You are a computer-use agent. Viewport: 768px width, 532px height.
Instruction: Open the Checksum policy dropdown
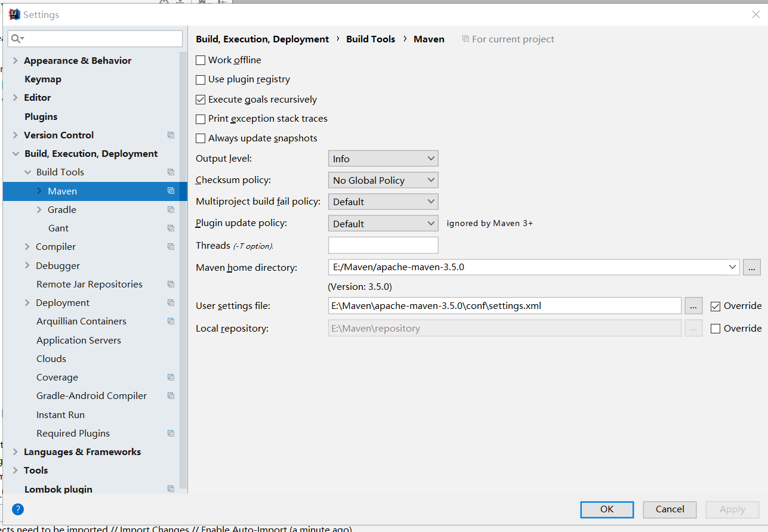point(383,180)
